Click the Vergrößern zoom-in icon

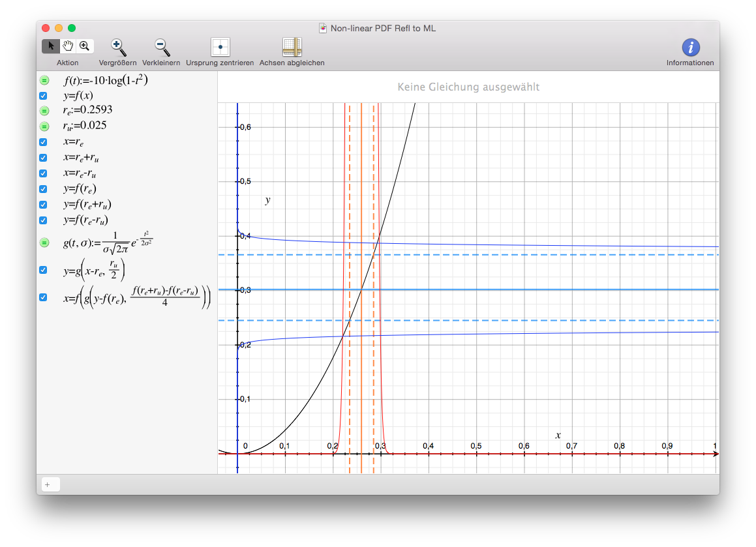[x=118, y=47]
